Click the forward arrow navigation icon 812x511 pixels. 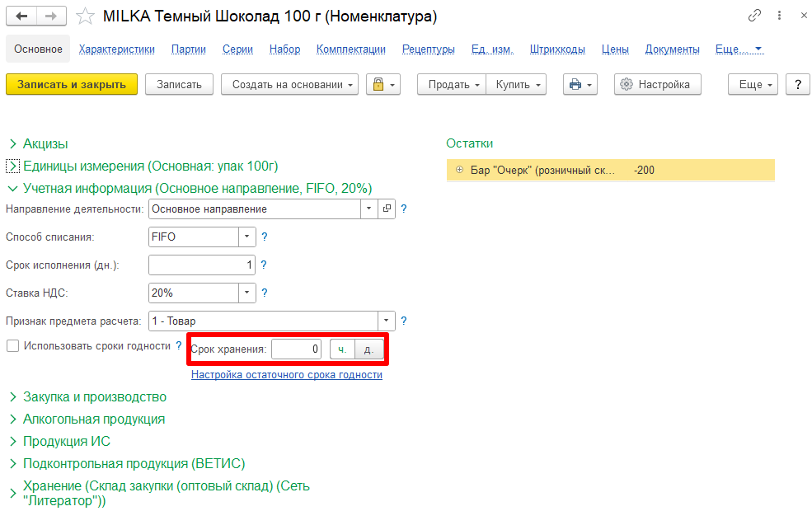[x=51, y=16]
